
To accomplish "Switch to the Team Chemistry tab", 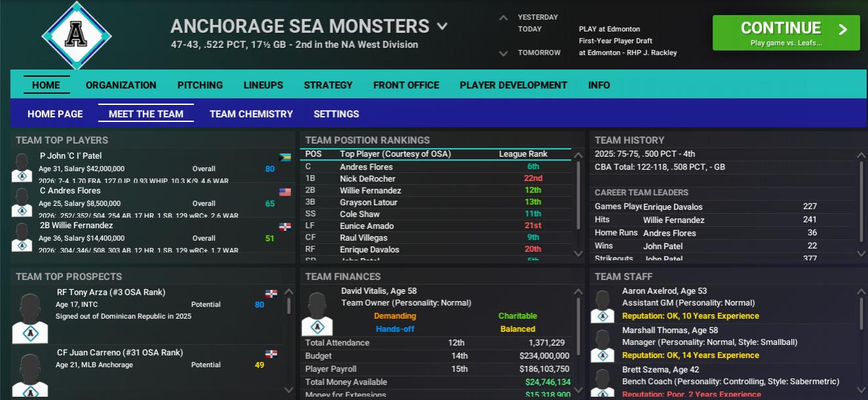I will tap(251, 114).
